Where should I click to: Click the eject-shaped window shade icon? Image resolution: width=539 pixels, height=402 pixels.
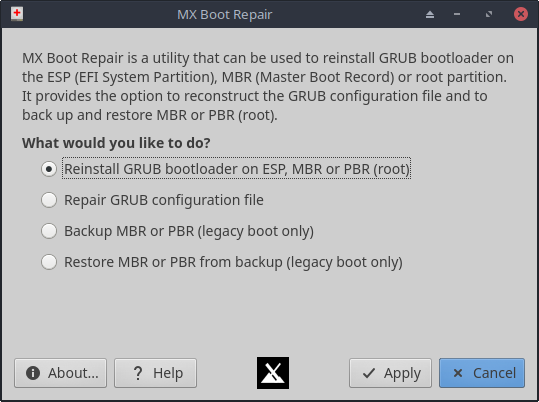[430, 14]
